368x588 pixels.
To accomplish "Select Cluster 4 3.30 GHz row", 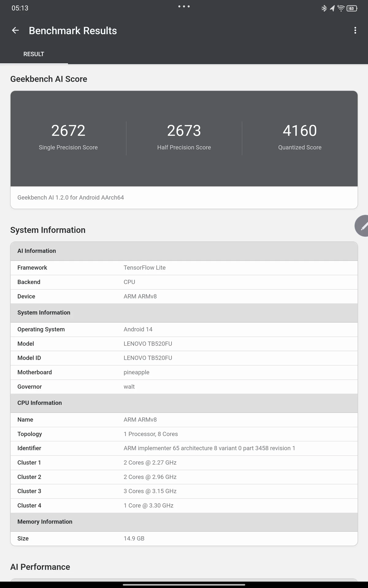I will [184, 506].
